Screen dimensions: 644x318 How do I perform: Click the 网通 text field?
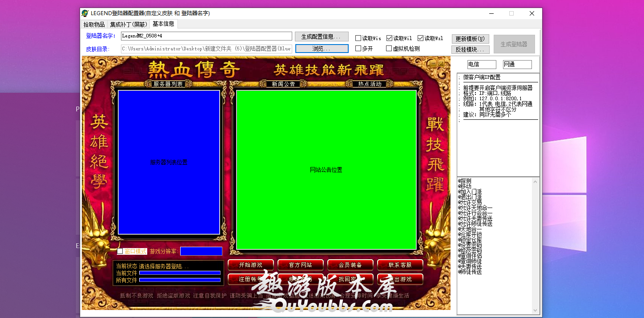tap(517, 65)
